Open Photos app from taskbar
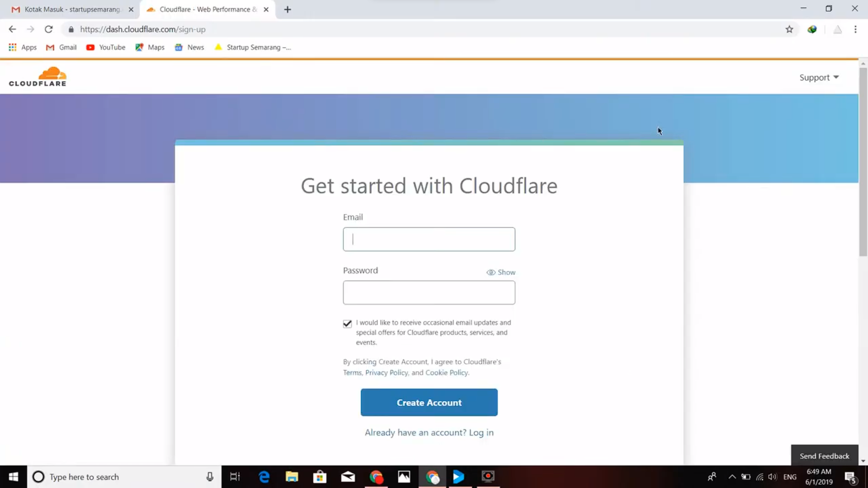The width and height of the screenshot is (868, 488). pyautogui.click(x=404, y=477)
